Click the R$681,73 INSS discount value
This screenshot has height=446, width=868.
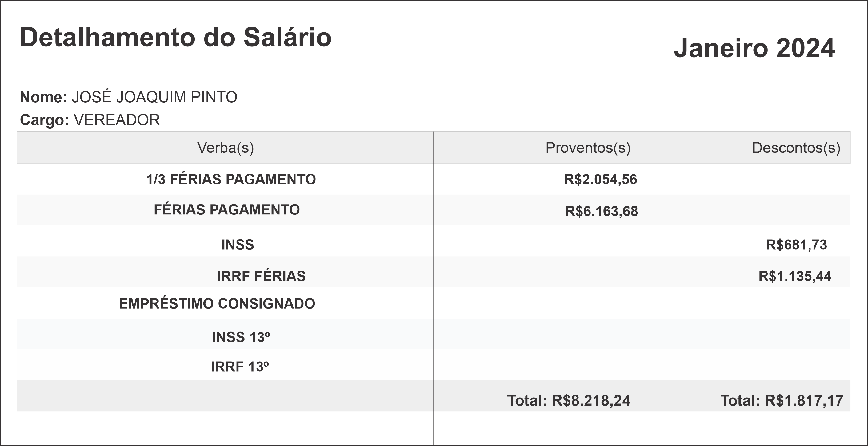[796, 244]
